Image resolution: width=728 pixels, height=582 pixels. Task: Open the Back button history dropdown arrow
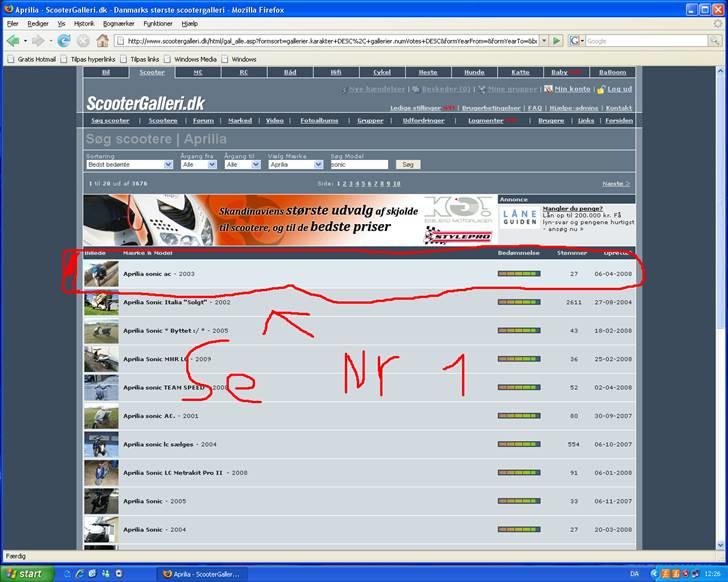pyautogui.click(x=25, y=41)
